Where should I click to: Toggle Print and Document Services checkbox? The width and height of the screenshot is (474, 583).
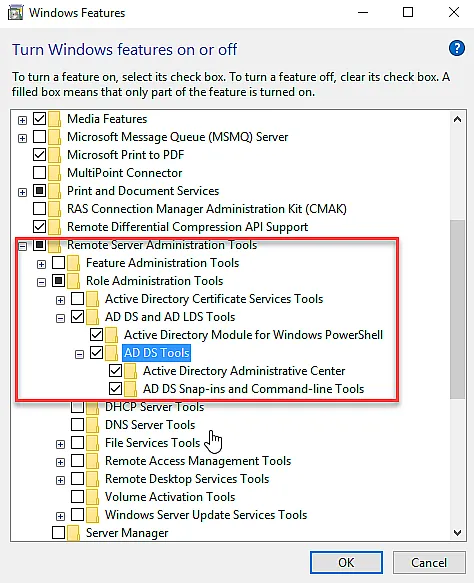pos(39,190)
